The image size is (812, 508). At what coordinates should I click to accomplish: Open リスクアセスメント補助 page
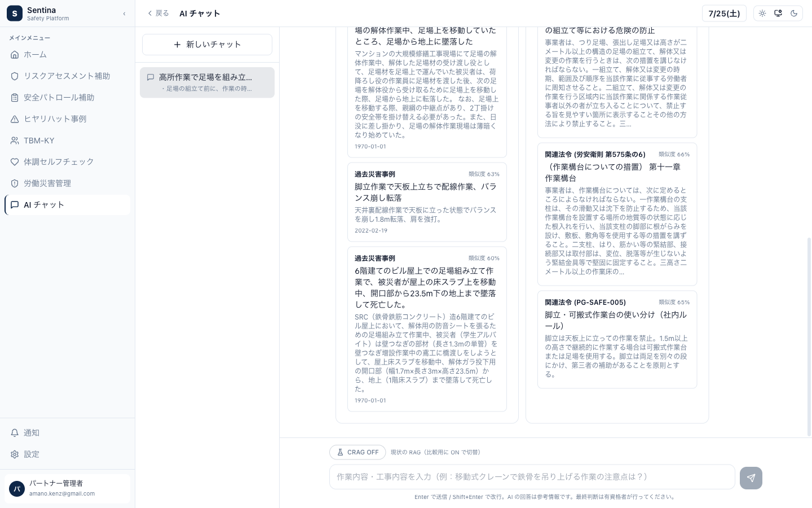[x=67, y=76]
